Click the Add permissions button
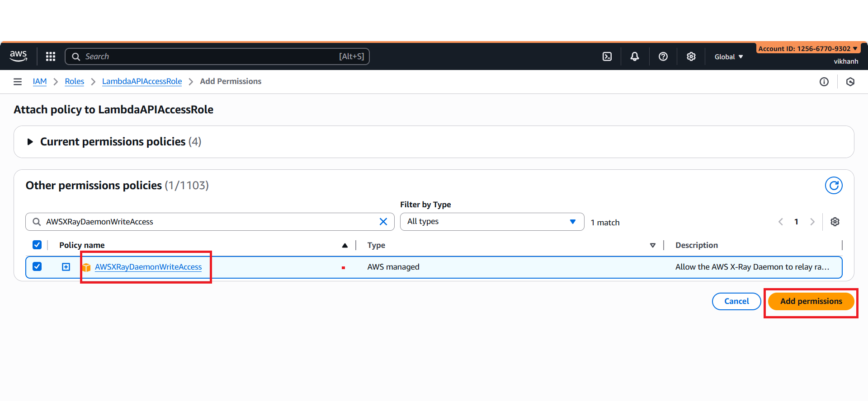This screenshot has height=401, width=868. point(811,301)
